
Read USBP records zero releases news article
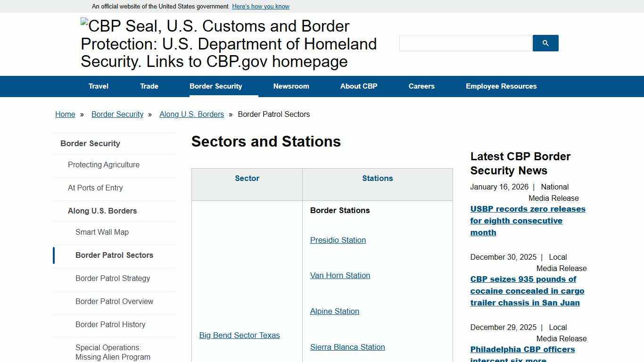528,221
